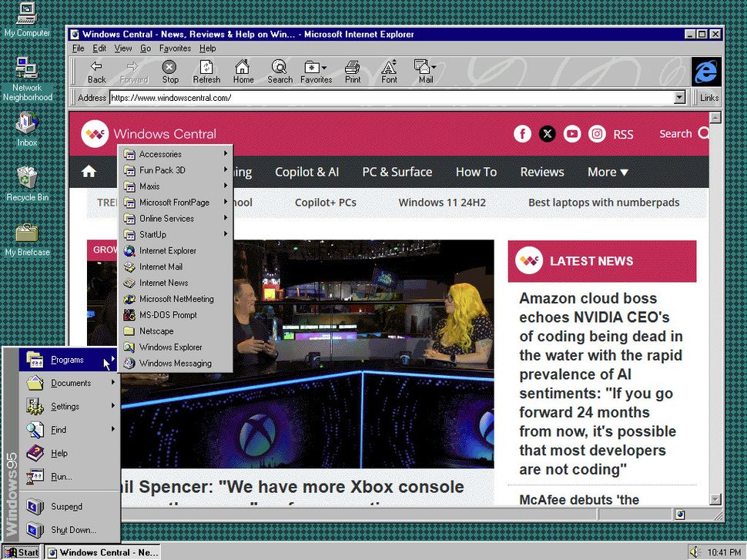Expand the More navigation dropdown

[608, 172]
